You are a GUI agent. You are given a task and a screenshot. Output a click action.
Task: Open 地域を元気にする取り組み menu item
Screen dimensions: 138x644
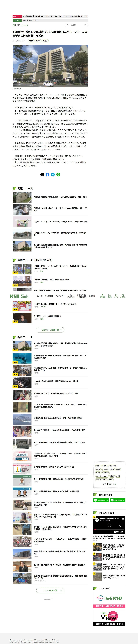(x=82, y=296)
